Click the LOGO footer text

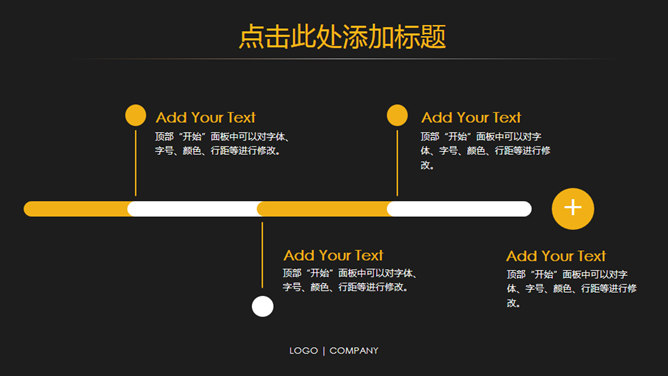[303, 350]
